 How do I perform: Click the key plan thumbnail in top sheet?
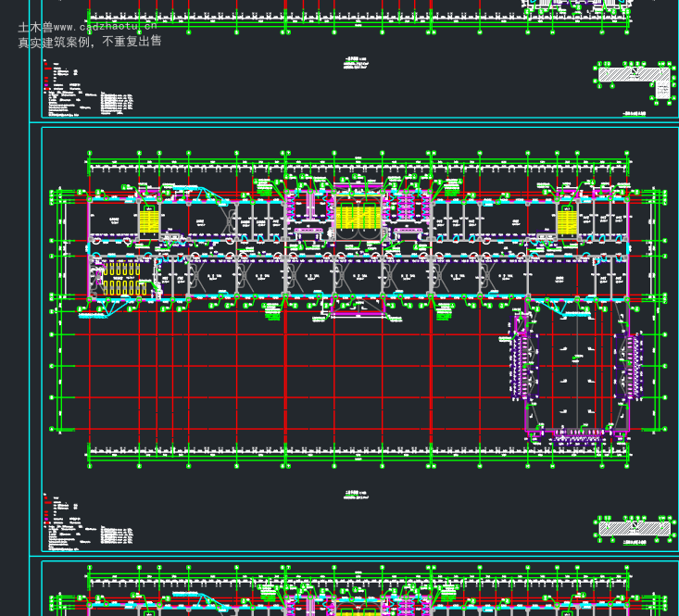point(634,83)
